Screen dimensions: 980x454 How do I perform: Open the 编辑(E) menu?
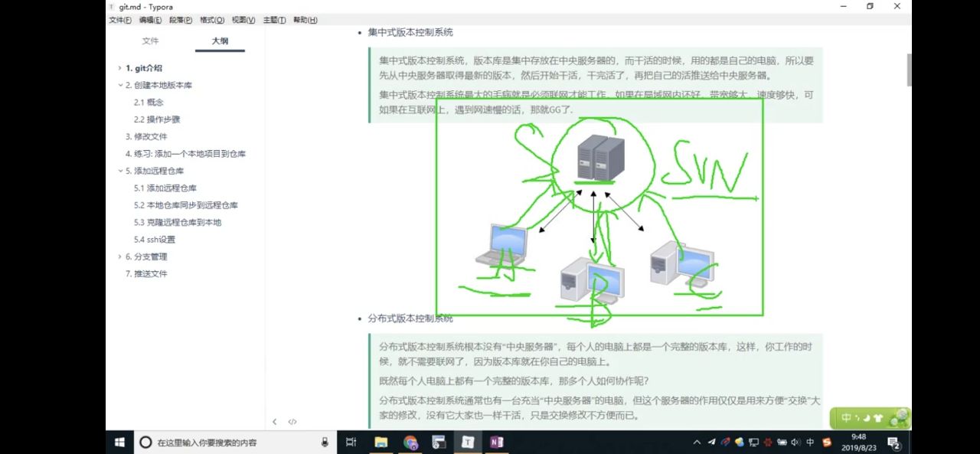151,20
